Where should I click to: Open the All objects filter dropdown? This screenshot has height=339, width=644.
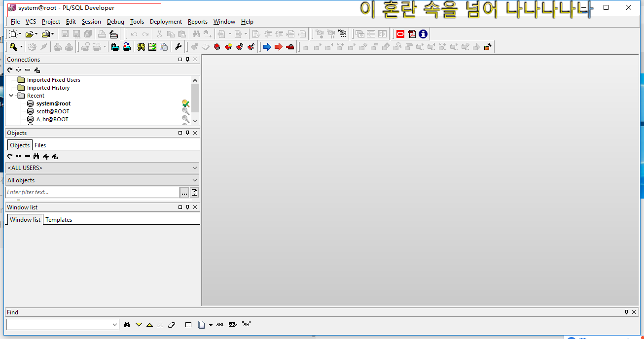(x=195, y=180)
